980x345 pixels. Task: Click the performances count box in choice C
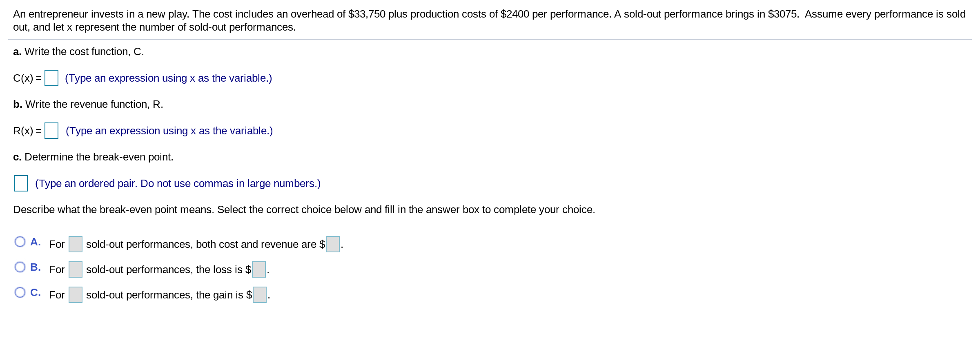tap(76, 295)
